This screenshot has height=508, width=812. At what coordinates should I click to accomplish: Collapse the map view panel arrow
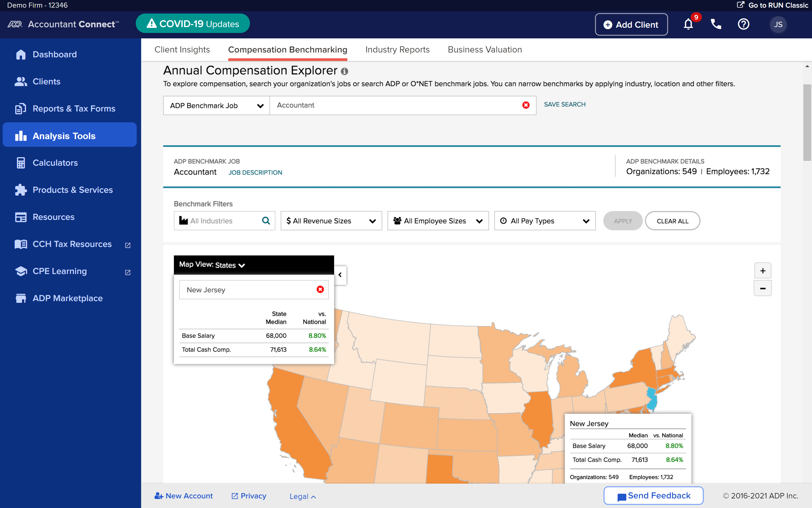pos(340,275)
